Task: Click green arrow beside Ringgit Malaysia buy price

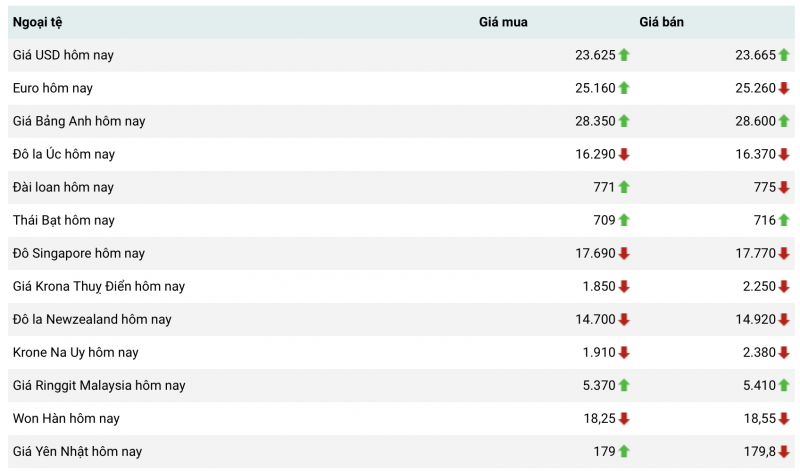Action: [624, 385]
